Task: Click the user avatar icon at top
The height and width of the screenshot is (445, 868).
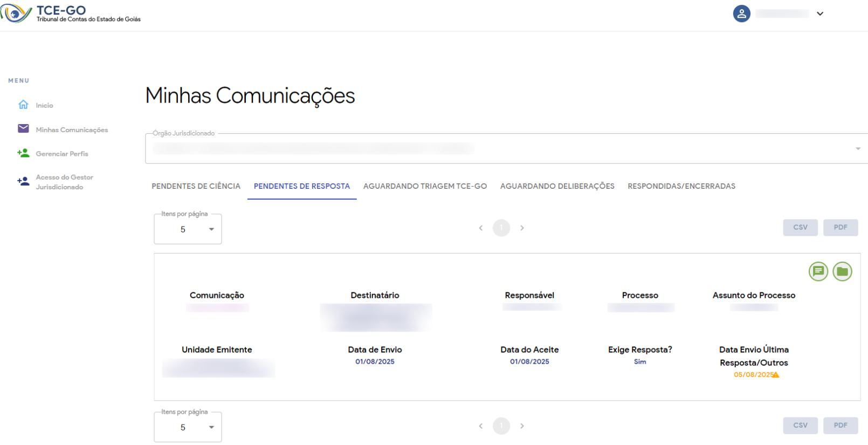Action: [741, 13]
